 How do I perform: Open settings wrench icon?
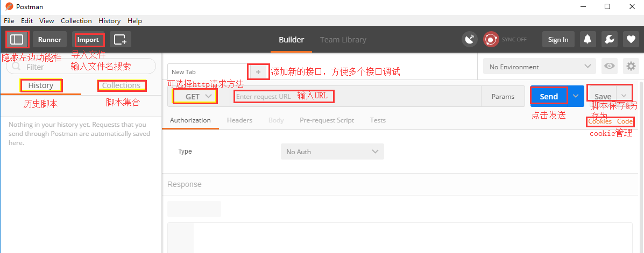click(x=610, y=39)
